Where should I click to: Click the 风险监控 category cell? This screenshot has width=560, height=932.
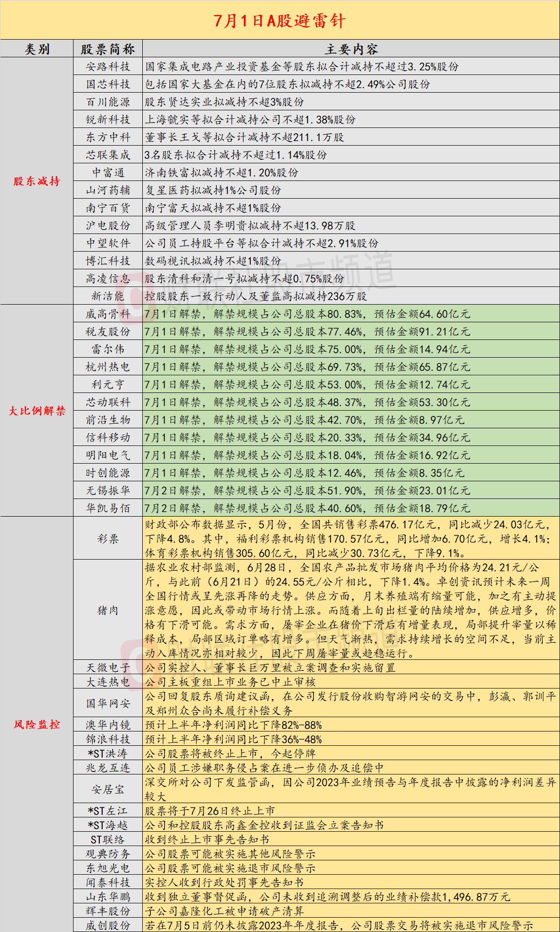pyautogui.click(x=37, y=724)
